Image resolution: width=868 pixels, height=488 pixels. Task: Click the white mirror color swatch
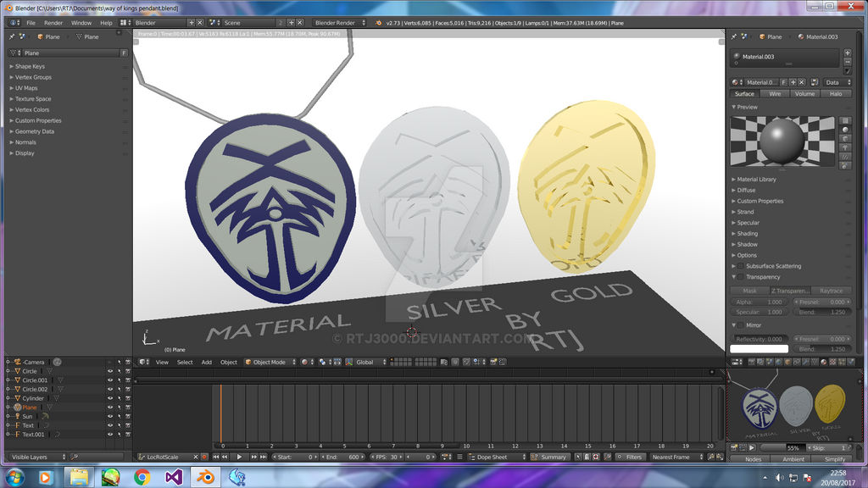tap(759, 349)
